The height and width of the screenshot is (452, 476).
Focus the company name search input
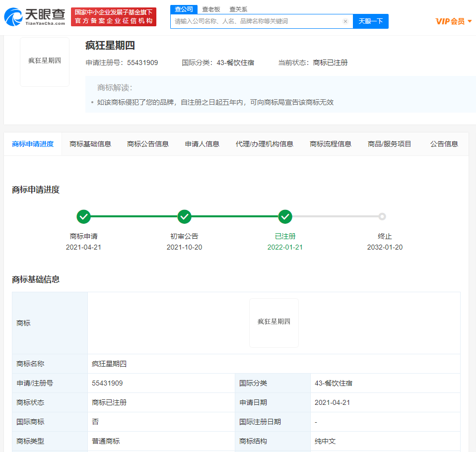tap(256, 21)
